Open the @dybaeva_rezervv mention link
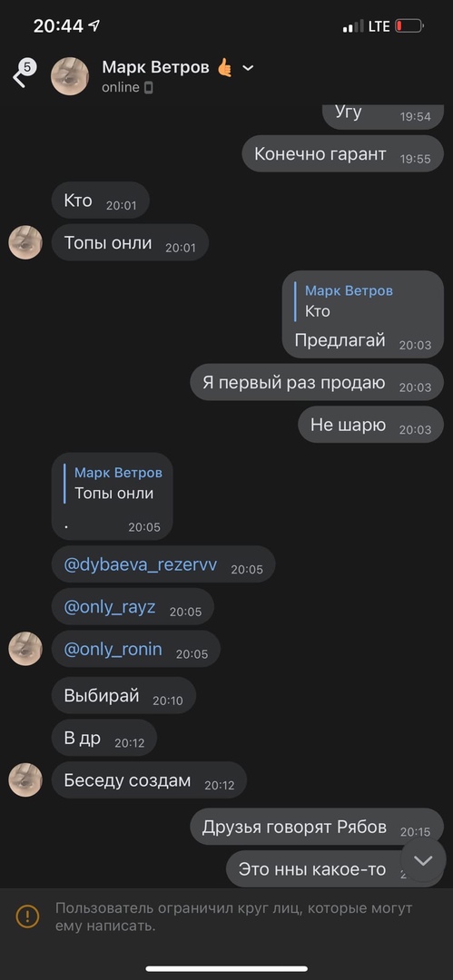 [141, 565]
